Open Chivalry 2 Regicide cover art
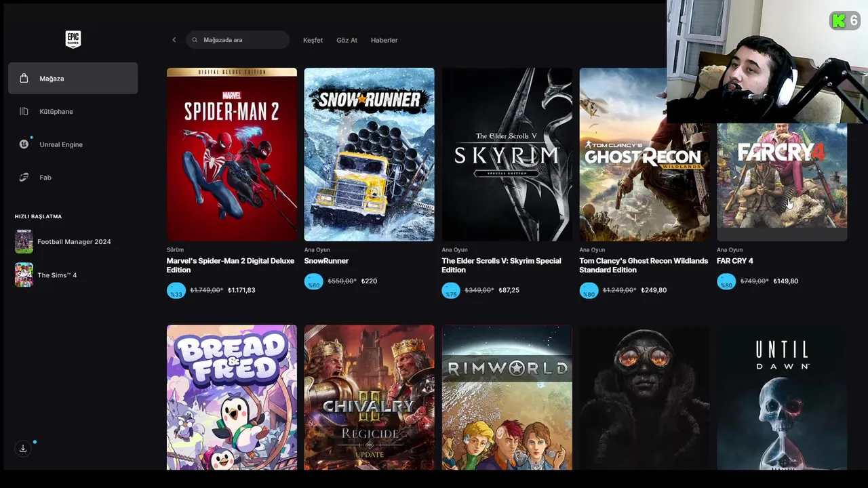This screenshot has height=488, width=868. [x=370, y=397]
